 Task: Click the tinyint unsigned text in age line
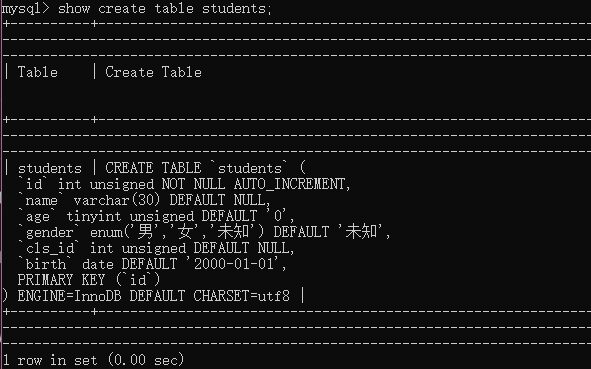click(130, 216)
